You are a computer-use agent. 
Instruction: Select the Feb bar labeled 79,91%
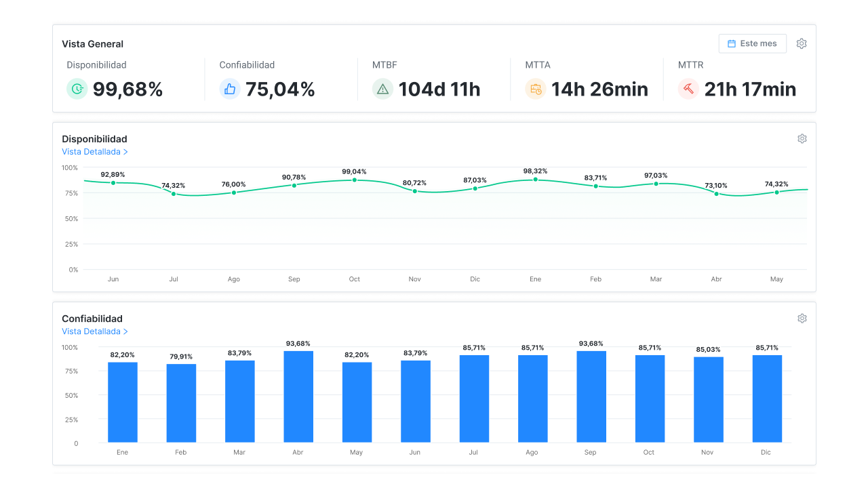pyautogui.click(x=181, y=404)
